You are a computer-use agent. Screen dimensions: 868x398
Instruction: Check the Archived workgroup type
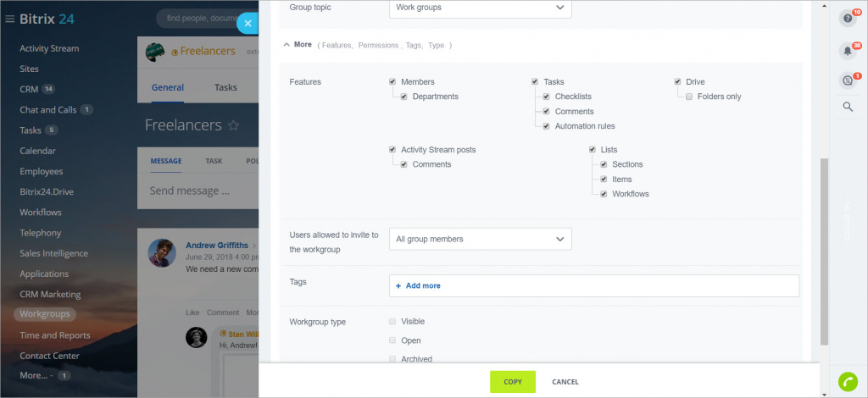[x=392, y=359]
